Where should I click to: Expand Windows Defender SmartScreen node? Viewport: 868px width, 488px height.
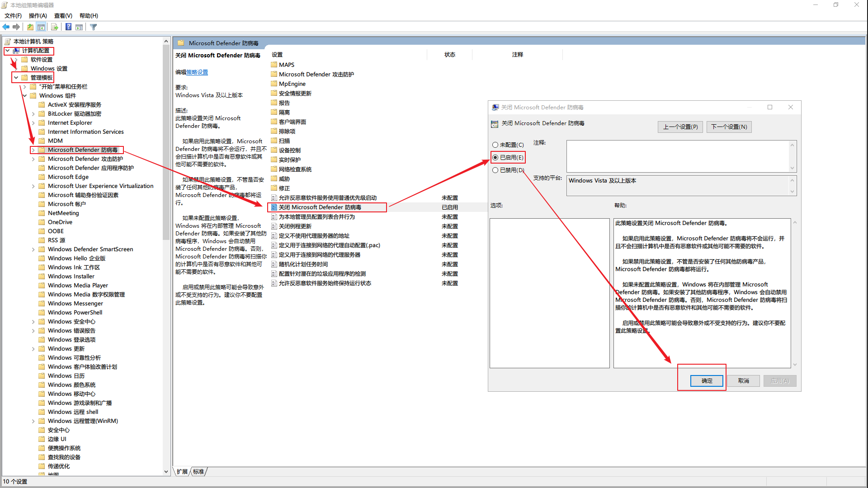pos(33,249)
